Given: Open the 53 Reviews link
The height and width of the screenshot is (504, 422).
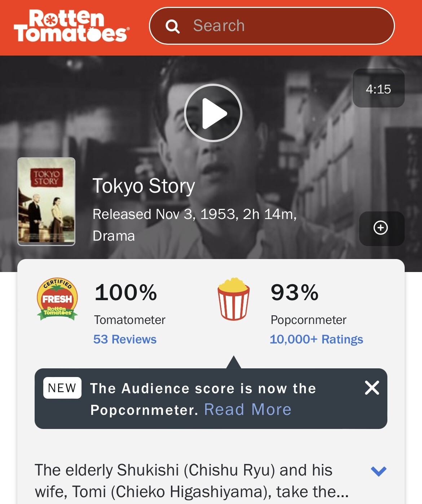Looking at the screenshot, I should tap(125, 339).
